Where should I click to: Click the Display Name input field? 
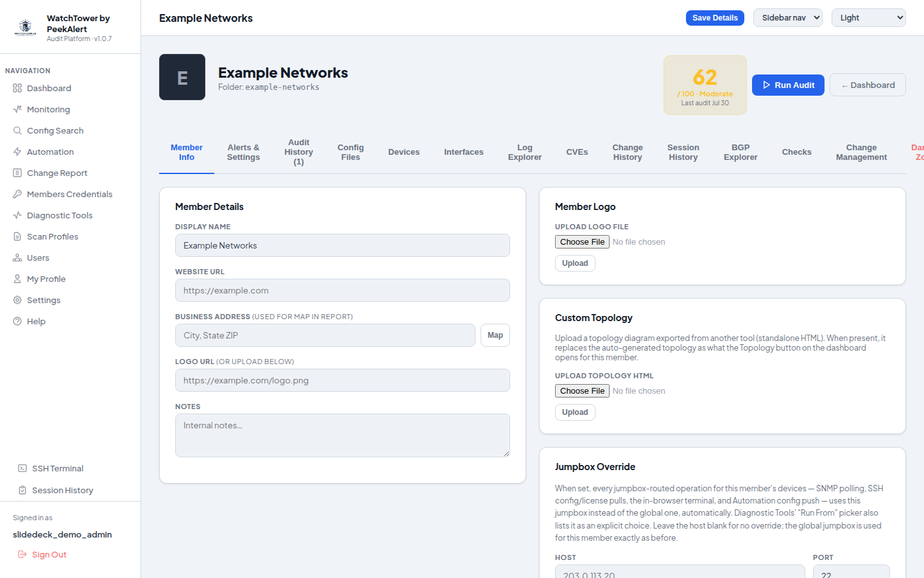coord(343,245)
